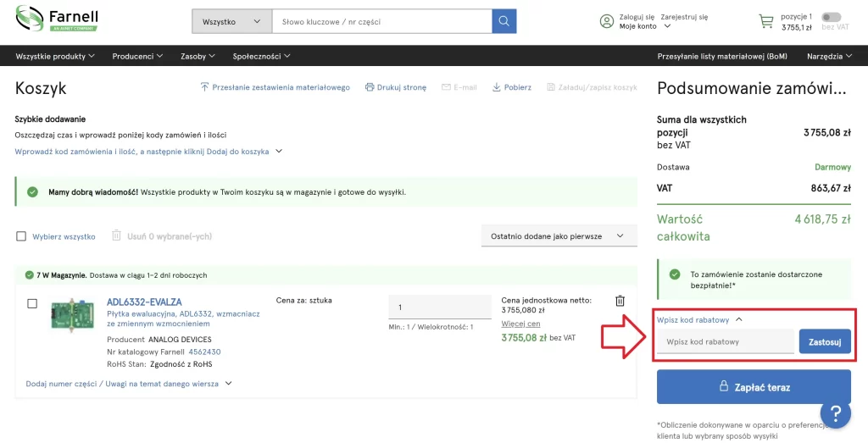Click the Pobierz link
This screenshot has height=443, width=868.
(x=518, y=87)
